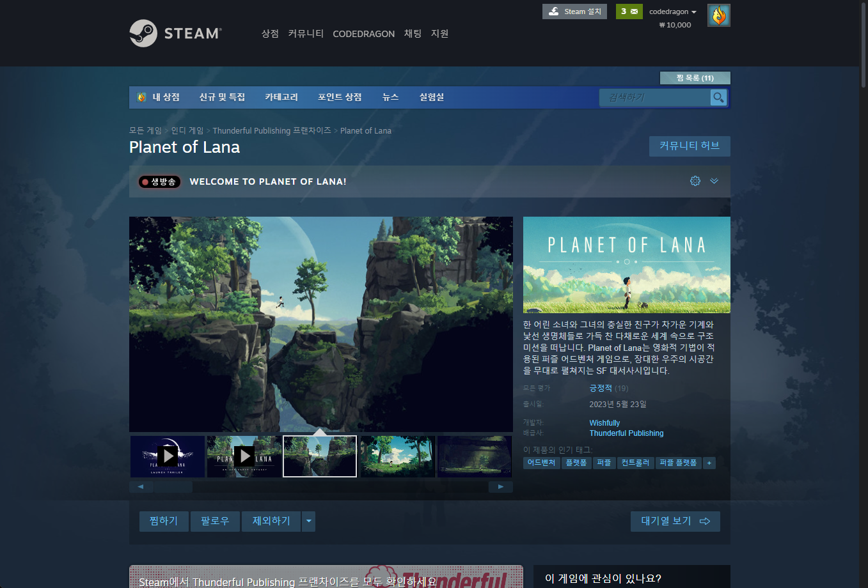Open the 카테고리 tab

click(281, 97)
